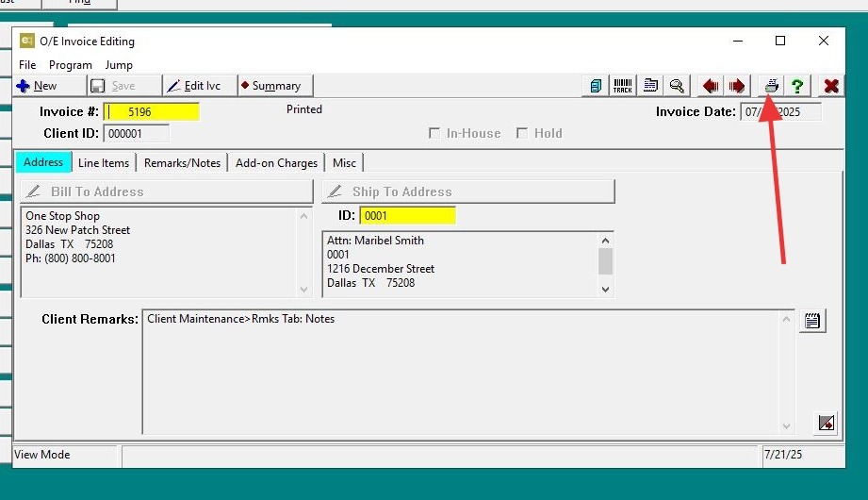Click the magnifier search icon

(x=677, y=86)
